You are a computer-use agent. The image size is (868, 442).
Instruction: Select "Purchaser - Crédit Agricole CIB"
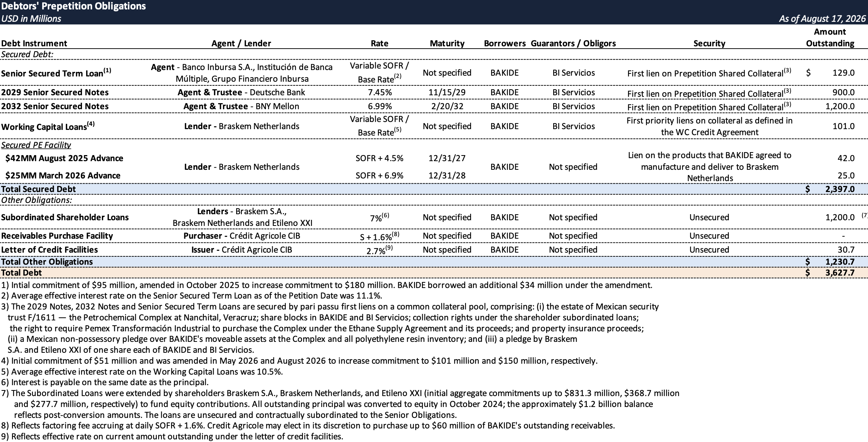242,236
